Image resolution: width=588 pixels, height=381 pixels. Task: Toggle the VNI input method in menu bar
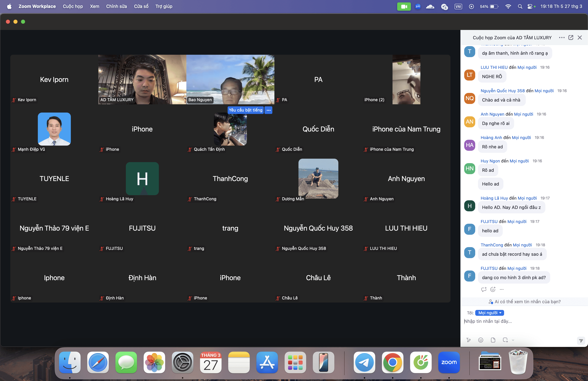point(458,6)
